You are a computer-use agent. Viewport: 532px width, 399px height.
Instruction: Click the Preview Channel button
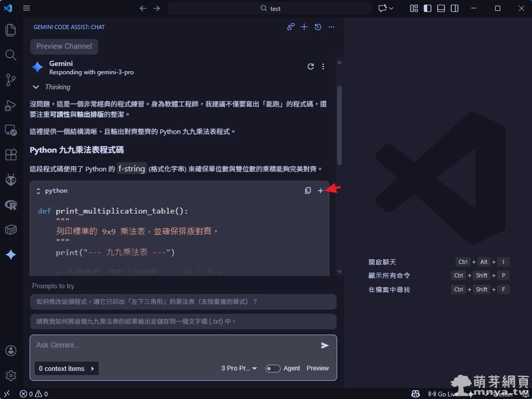point(64,46)
